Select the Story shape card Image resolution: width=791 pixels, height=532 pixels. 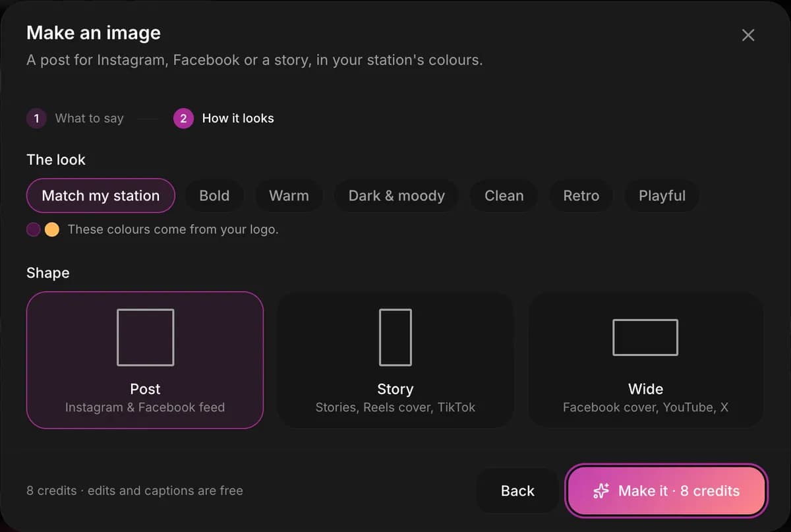(395, 360)
